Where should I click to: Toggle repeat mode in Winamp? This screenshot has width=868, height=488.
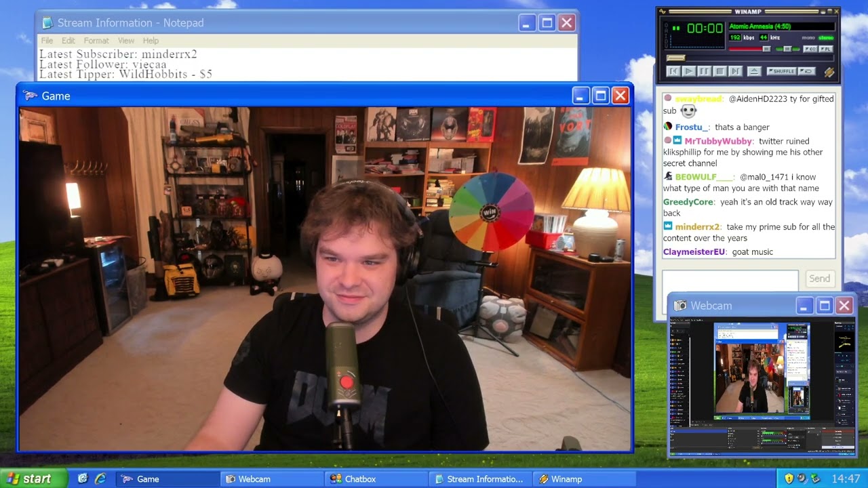coord(806,71)
